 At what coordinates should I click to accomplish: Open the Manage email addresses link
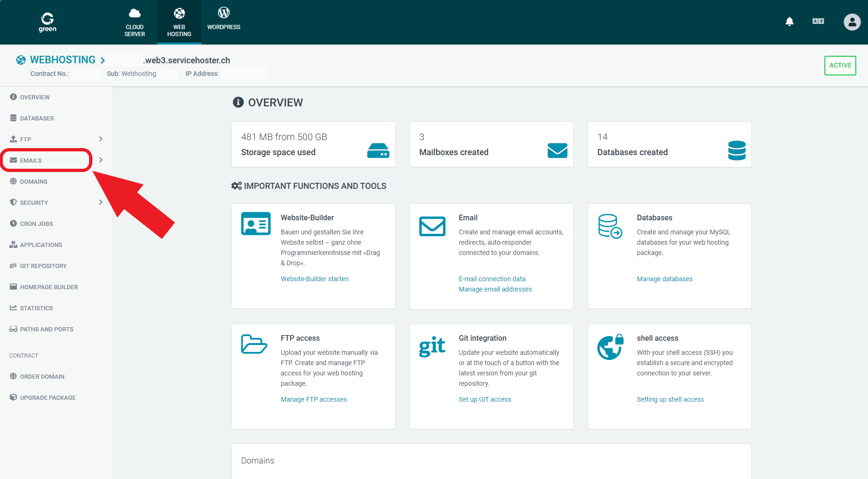tap(495, 289)
